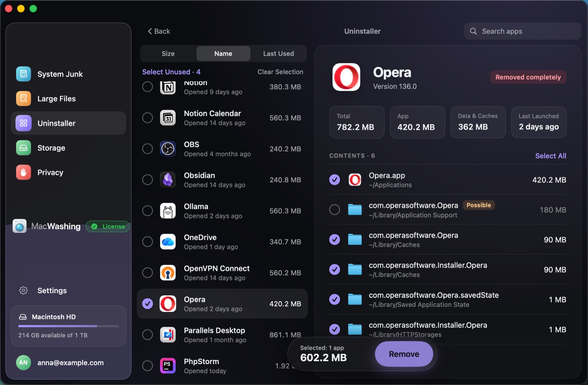588x385 pixels.
Task: Select the OBS app checkbox
Action: coord(148,149)
